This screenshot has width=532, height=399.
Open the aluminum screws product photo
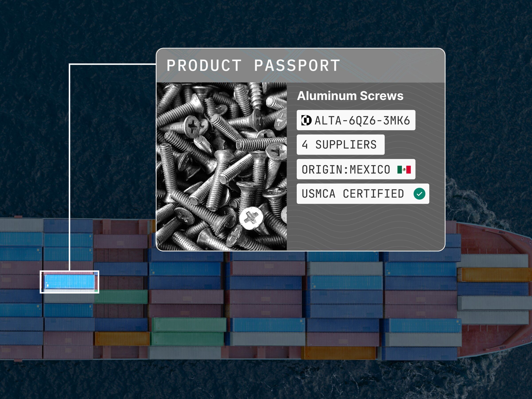pyautogui.click(x=221, y=166)
